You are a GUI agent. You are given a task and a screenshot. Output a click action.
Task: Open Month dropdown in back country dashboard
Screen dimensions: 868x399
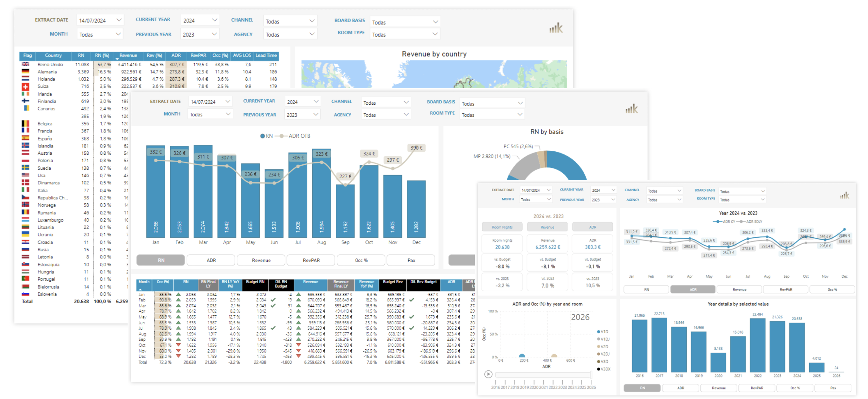click(100, 34)
